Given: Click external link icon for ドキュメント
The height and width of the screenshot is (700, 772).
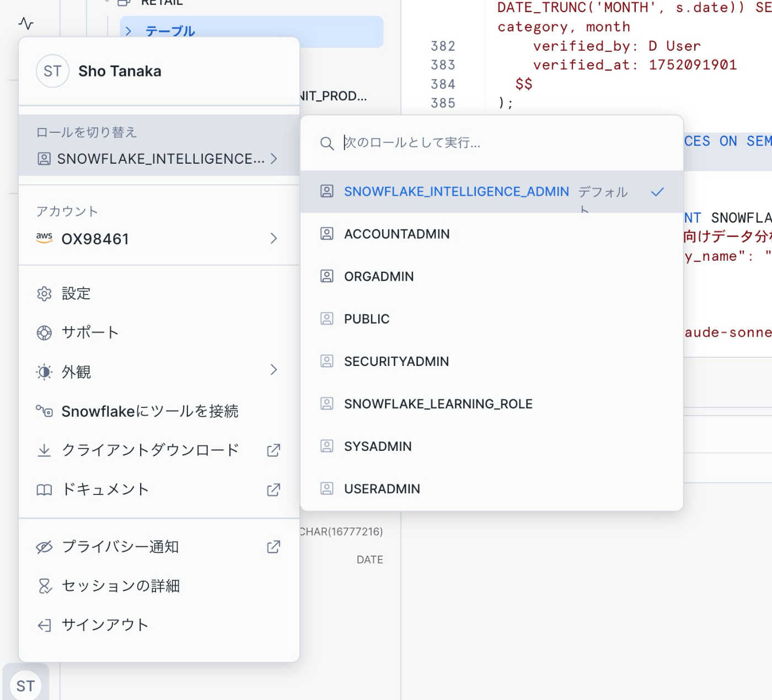Looking at the screenshot, I should pos(274,489).
